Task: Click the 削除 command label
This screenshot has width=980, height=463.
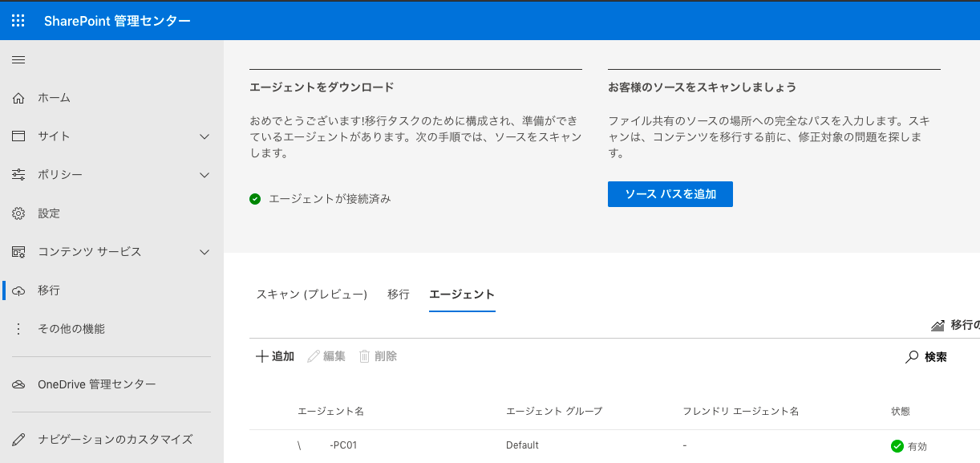Action: tap(386, 356)
